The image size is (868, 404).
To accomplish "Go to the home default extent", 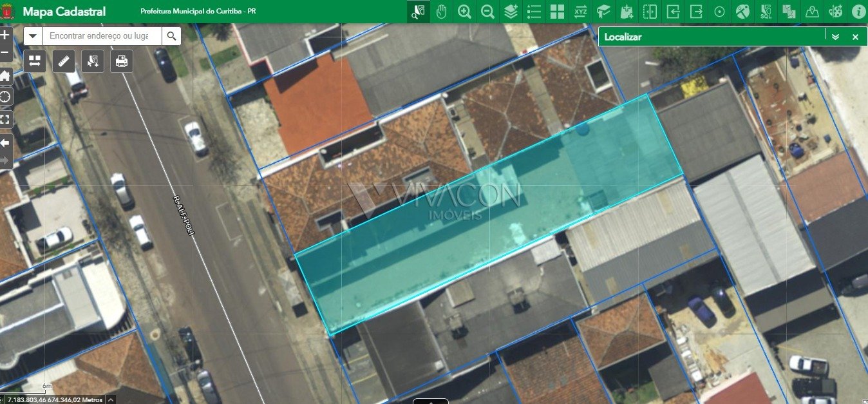I will pyautogui.click(x=5, y=76).
